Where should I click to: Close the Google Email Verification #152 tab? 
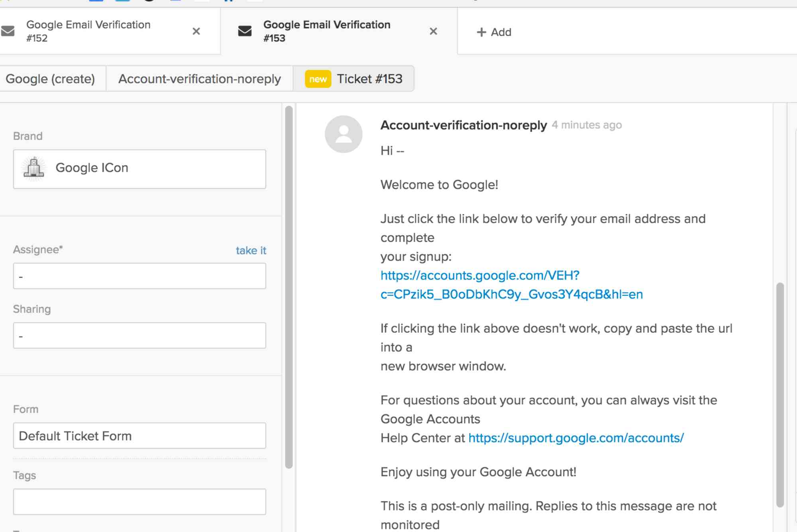196,31
